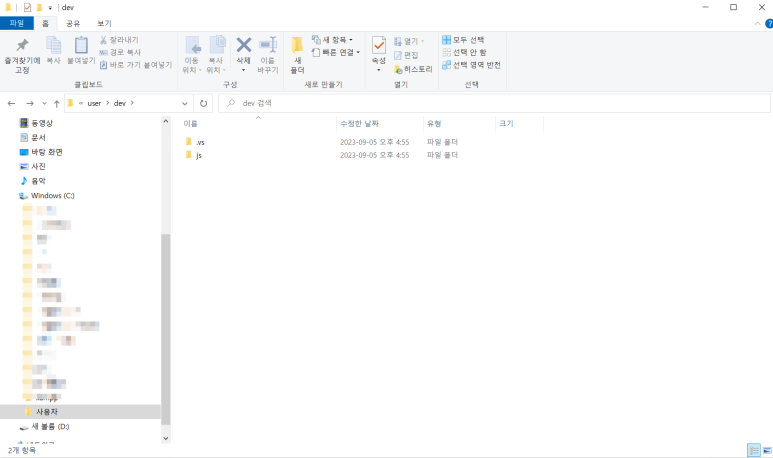Viewport: 773px width, 458px height.
Task: Open 사진 in navigation pane
Action: pos(33,166)
